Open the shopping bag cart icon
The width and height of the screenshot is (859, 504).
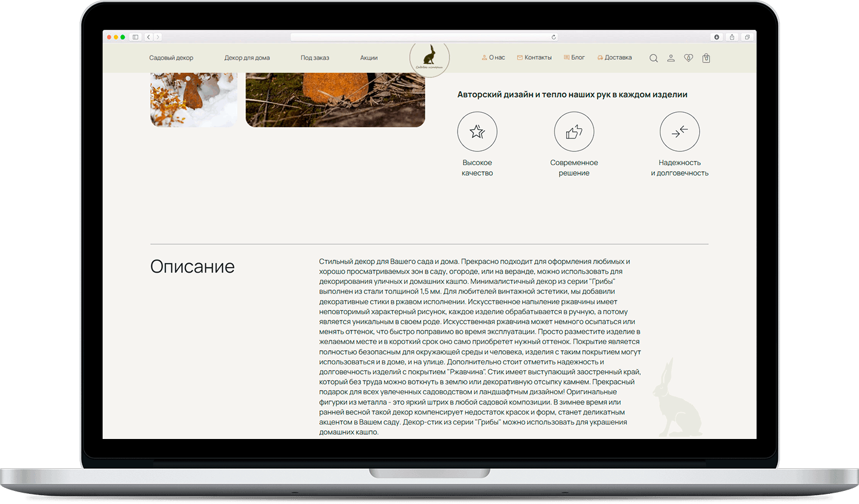706,58
